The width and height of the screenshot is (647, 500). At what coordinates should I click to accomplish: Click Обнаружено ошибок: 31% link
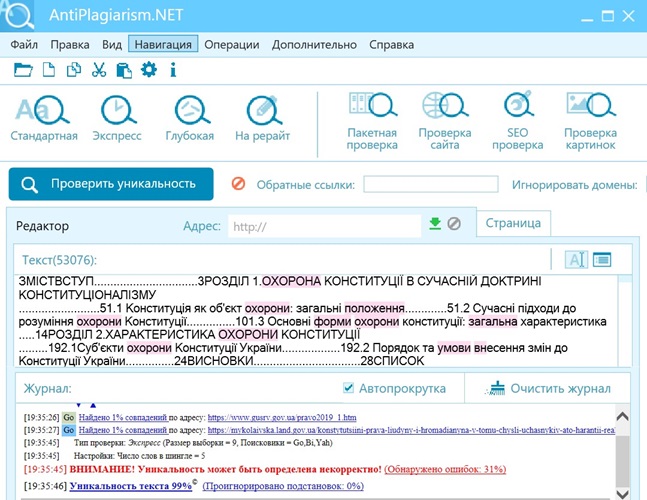click(x=445, y=469)
